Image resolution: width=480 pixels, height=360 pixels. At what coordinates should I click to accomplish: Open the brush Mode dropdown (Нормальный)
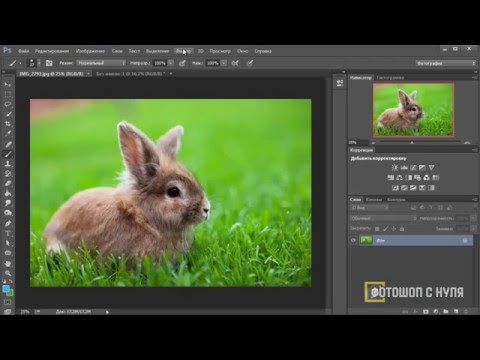pos(101,63)
